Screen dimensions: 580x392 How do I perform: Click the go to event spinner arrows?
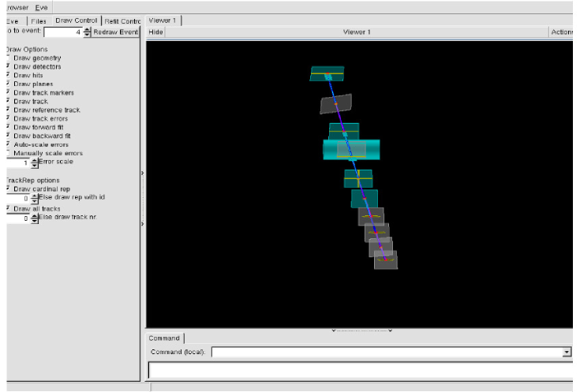tap(88, 32)
